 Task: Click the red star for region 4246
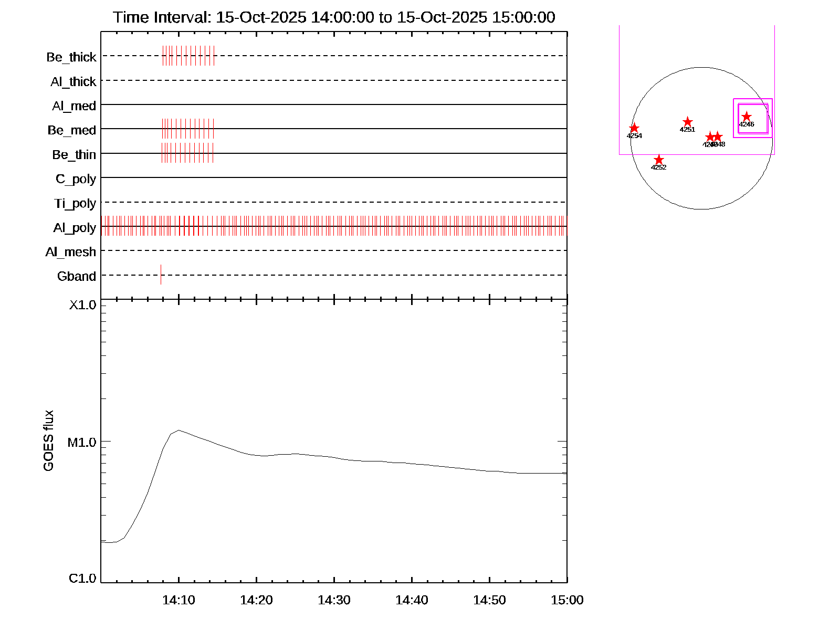click(x=746, y=117)
